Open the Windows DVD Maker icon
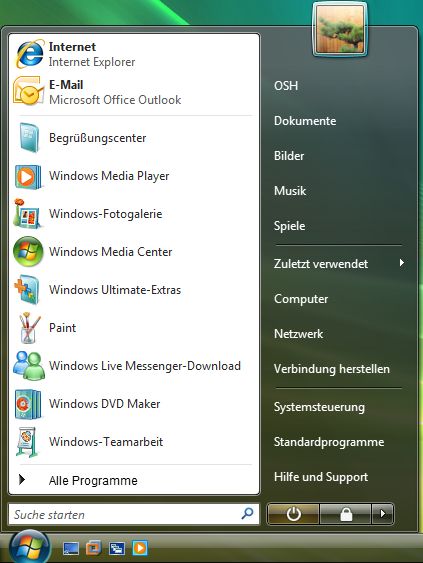This screenshot has width=423, height=563. 28,404
